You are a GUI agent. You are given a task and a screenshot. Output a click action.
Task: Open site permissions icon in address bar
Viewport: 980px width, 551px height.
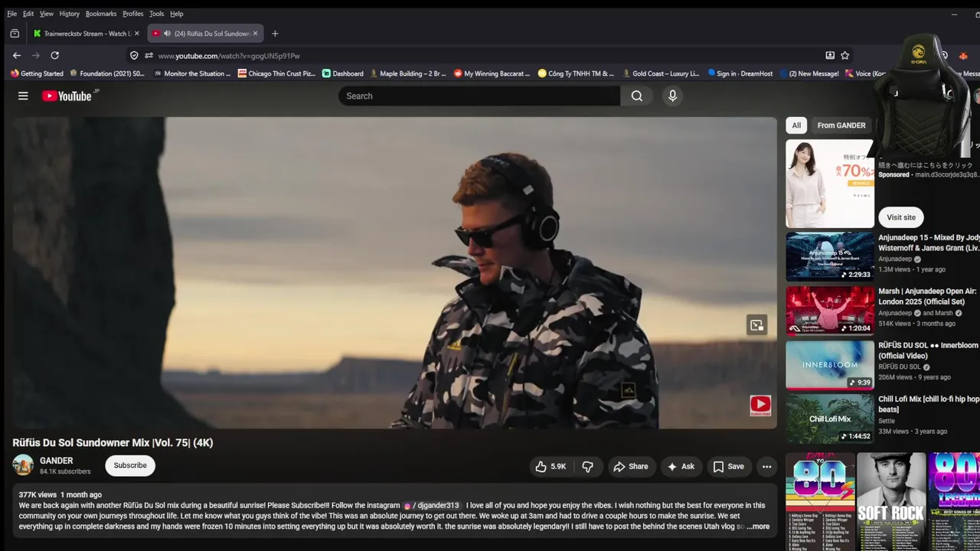tap(149, 55)
